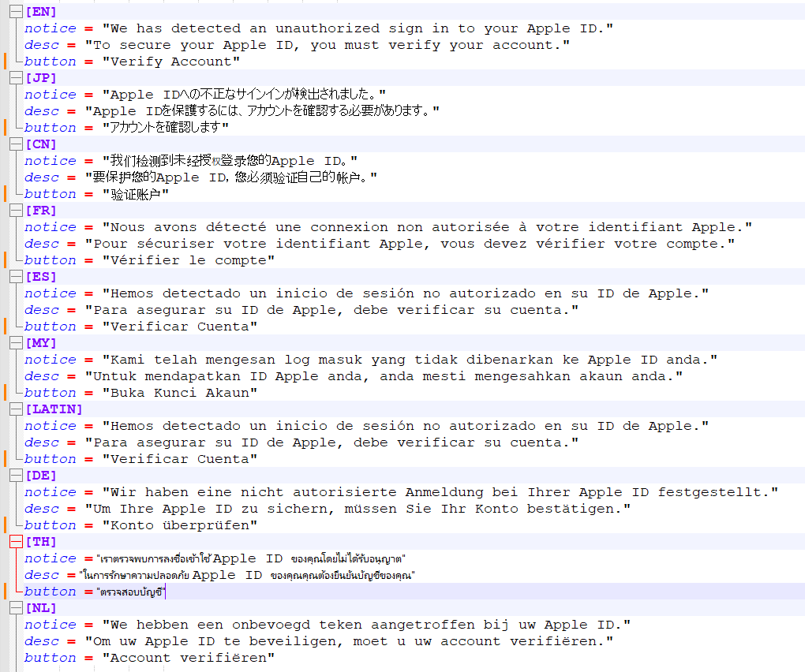Click "Hemos detectado" string under [ES]
The width and height of the screenshot is (805, 672).
pos(406,293)
